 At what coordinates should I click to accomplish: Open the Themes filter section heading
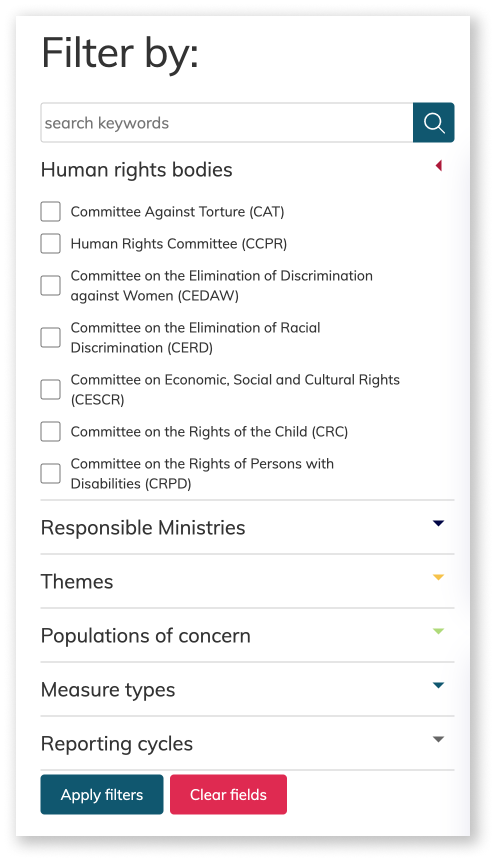click(77, 582)
